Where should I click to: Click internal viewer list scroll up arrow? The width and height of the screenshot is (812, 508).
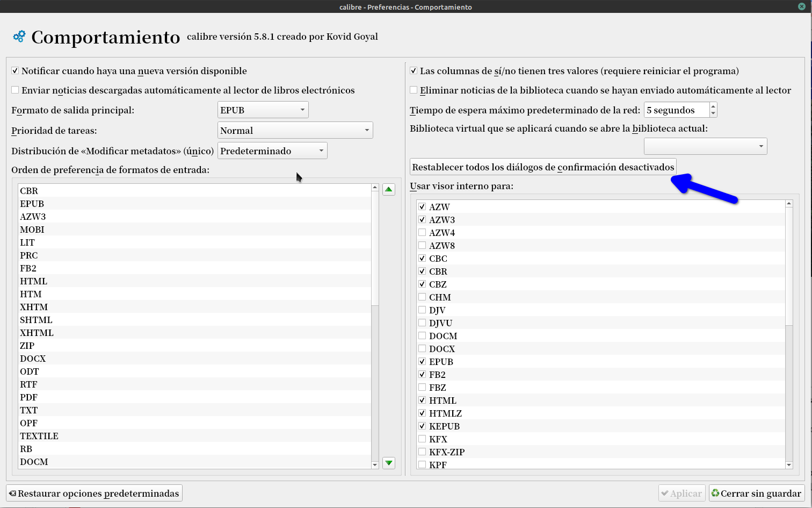tap(789, 203)
